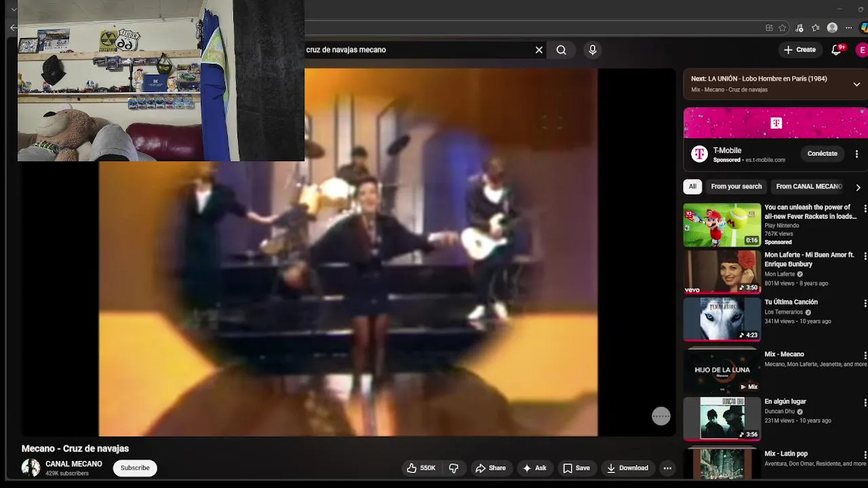Download the video
The image size is (868, 488).
627,468
